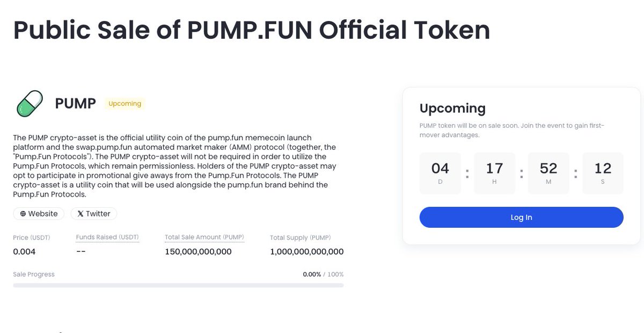Click the 0.00% progress percentage text
Screen dimensions: 644x333
(x=312, y=274)
